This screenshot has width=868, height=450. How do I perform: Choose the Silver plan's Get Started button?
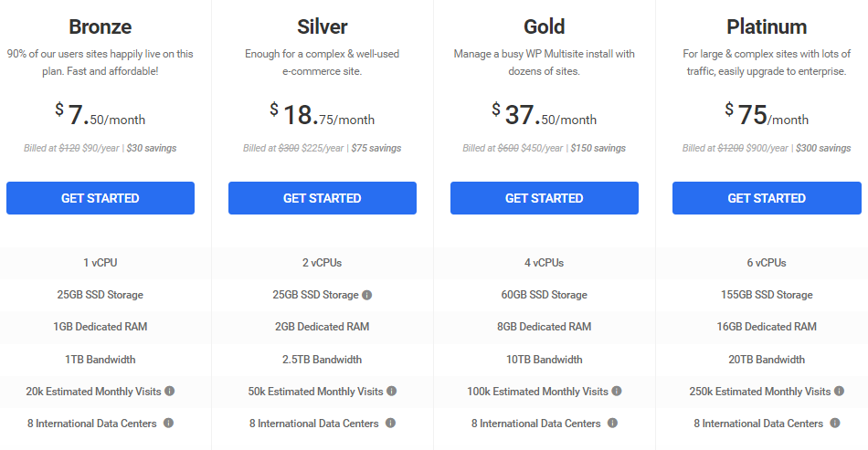click(323, 198)
